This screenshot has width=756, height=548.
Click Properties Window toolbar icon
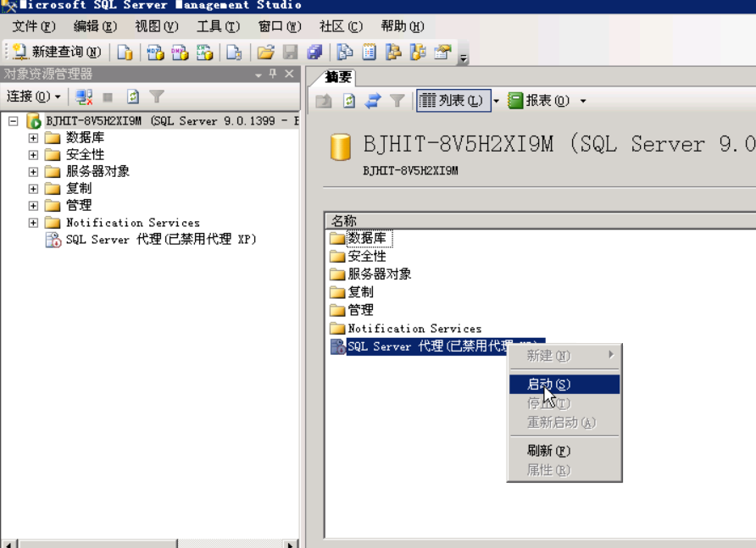point(442,52)
